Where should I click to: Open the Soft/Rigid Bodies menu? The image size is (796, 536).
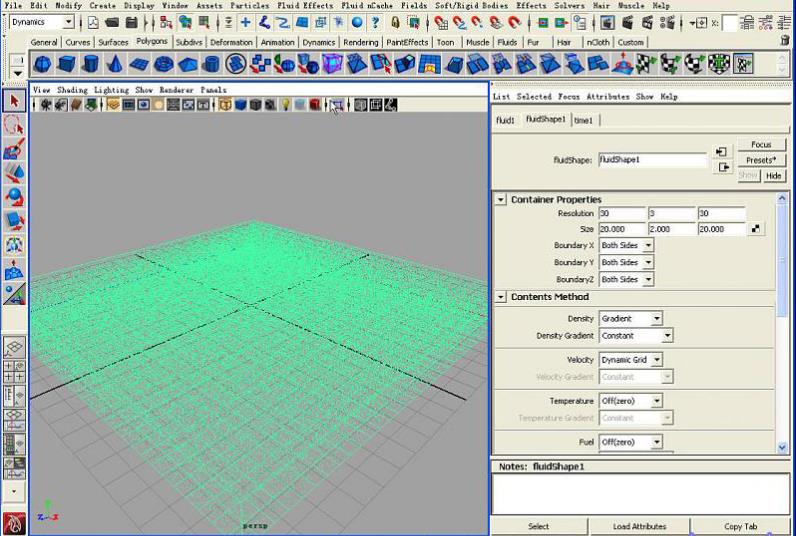tap(471, 5)
